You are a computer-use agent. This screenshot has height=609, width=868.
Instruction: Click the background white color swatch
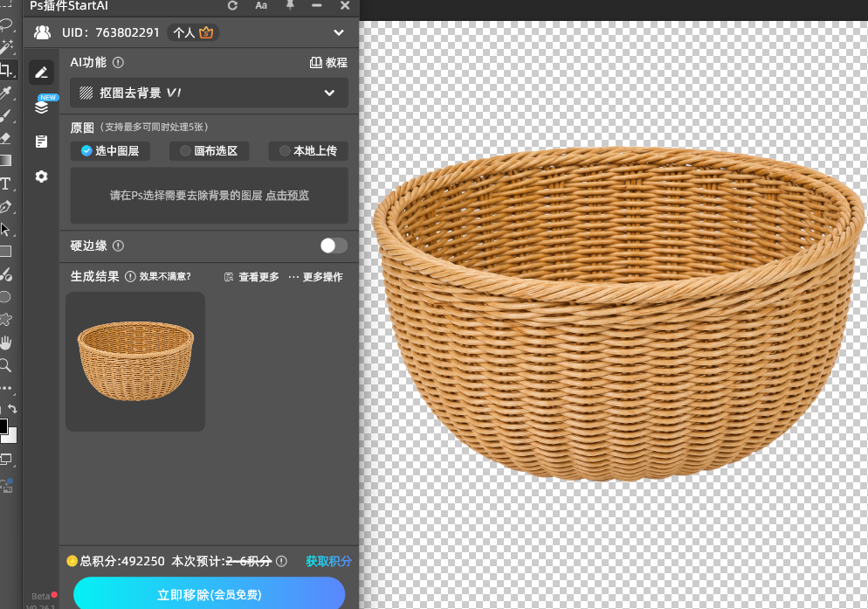tap(11, 436)
